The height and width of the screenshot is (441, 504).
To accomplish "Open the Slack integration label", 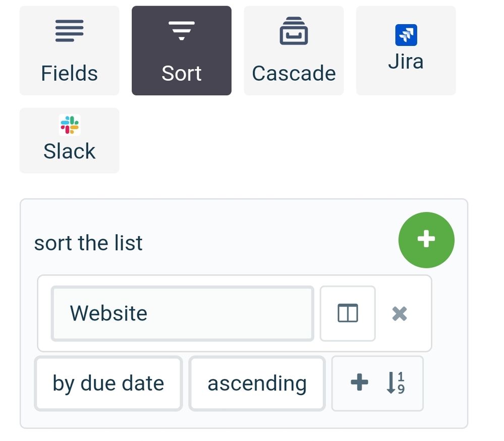I will click(x=70, y=151).
